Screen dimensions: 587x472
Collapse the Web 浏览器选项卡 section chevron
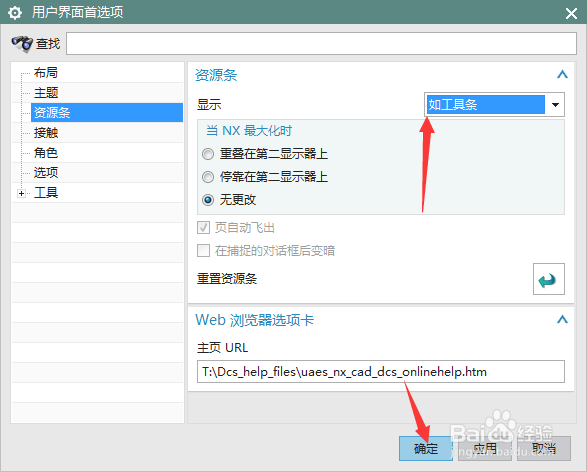pos(562,319)
